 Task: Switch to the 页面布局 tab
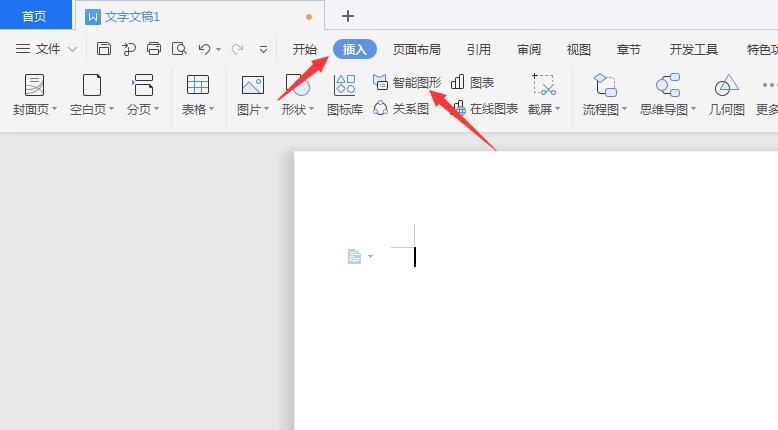tap(416, 49)
